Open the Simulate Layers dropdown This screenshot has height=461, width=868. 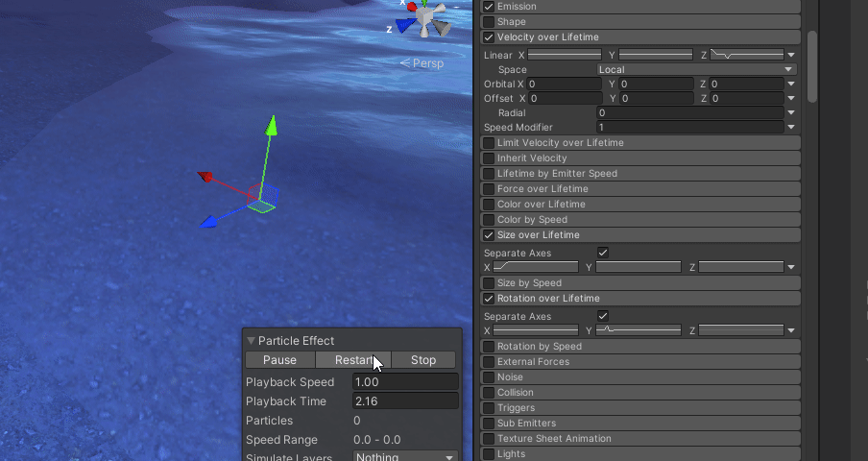404,457
